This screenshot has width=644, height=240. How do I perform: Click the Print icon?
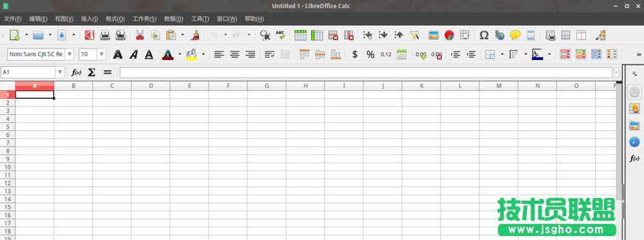105,35
